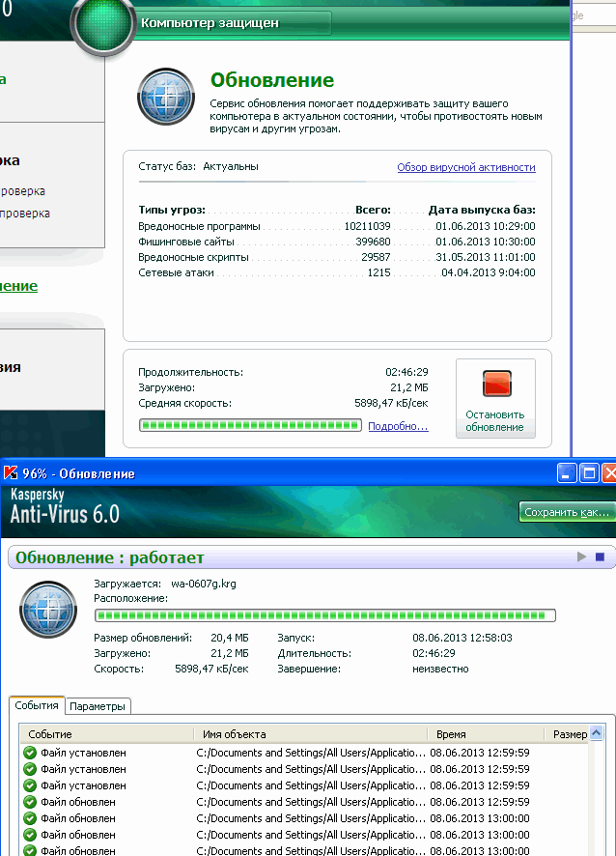Click the red stop update icon
Screen dimensions: 616x856
click(x=496, y=384)
